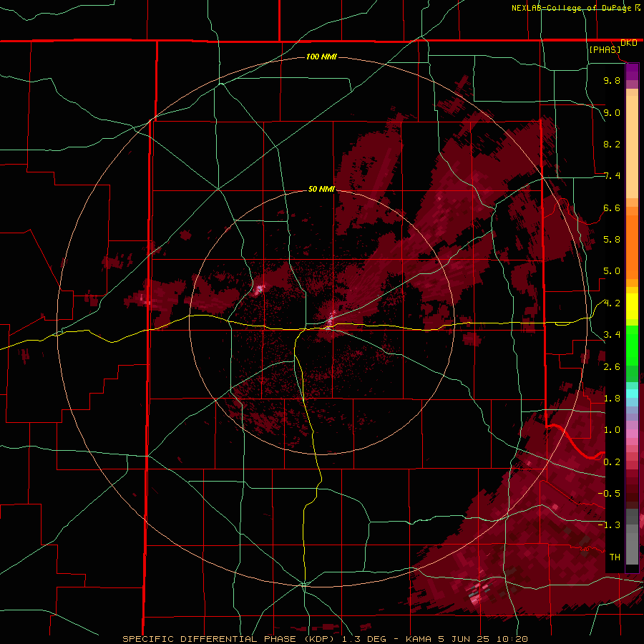Pick the purple band atop the color bar

tap(632, 72)
